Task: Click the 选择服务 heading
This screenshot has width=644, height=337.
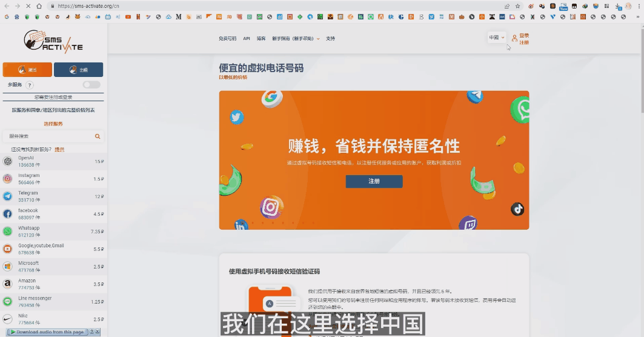Action: (x=53, y=124)
